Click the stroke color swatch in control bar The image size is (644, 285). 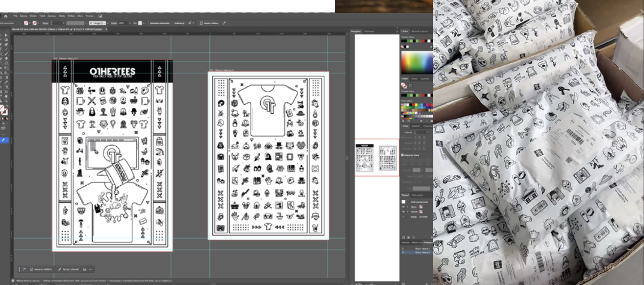[35, 23]
